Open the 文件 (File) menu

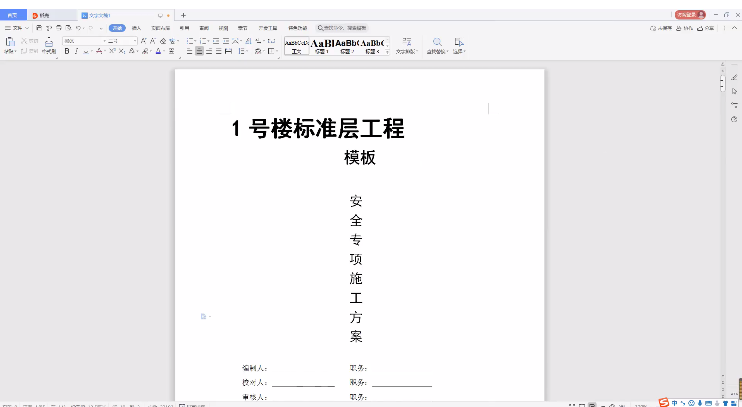point(17,28)
